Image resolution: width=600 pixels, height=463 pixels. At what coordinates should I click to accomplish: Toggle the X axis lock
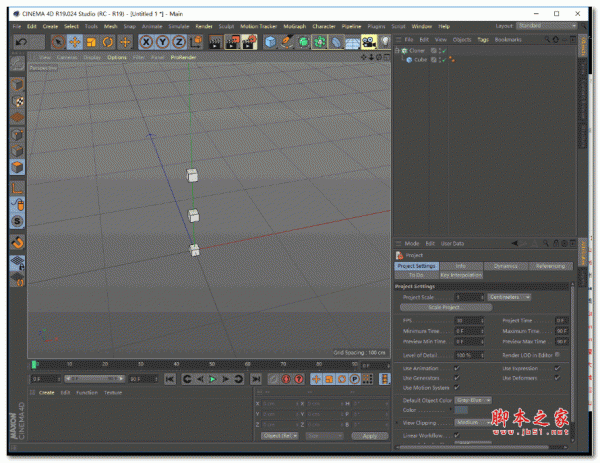(x=146, y=42)
